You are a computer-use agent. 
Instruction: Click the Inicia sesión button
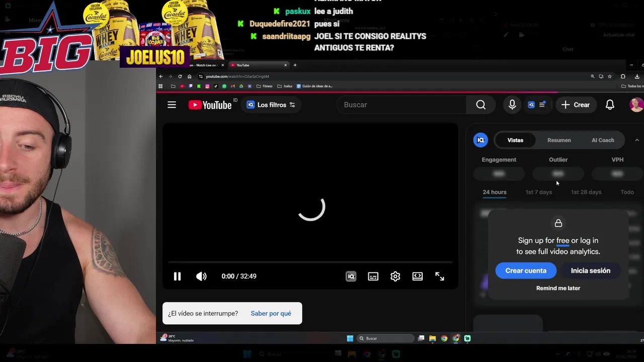[591, 270]
